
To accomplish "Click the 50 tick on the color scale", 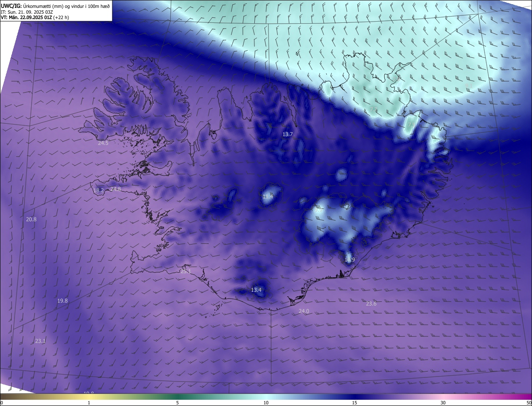I will 529,403.
